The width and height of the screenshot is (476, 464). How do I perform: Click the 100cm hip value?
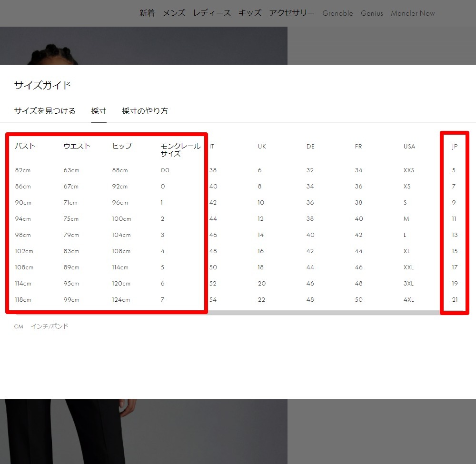pos(121,219)
